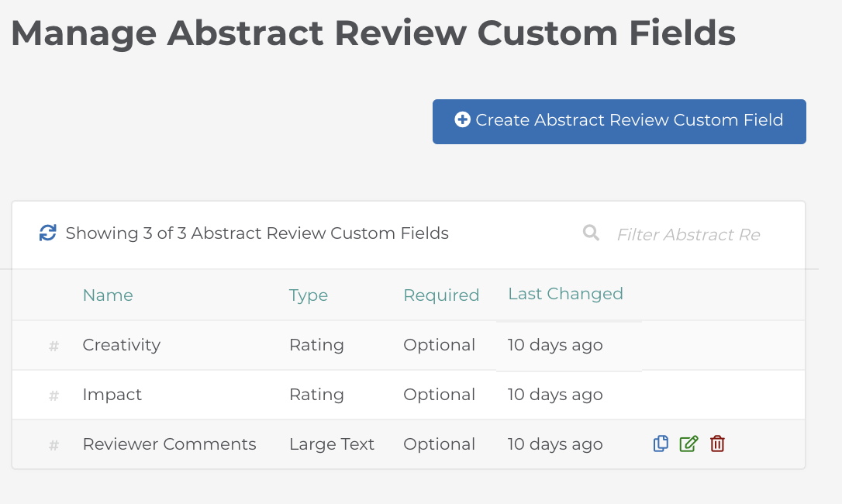Click the plus icon in the Create button
The image size is (842, 504).
(462, 119)
